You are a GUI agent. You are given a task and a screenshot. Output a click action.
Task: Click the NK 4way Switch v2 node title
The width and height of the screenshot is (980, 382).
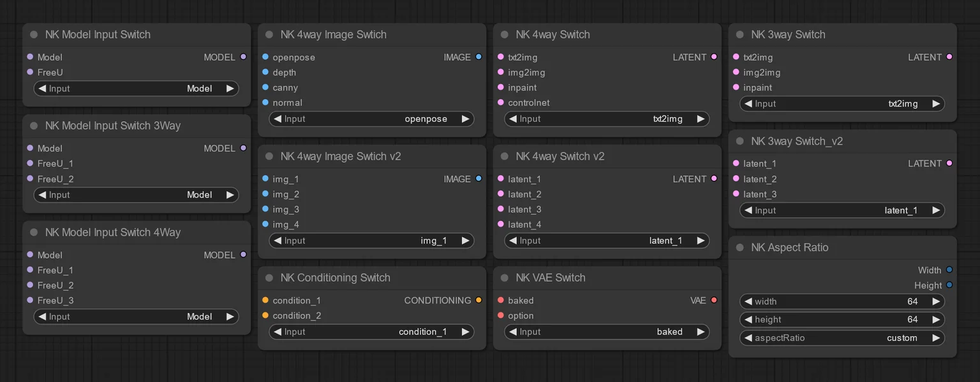pyautogui.click(x=560, y=157)
